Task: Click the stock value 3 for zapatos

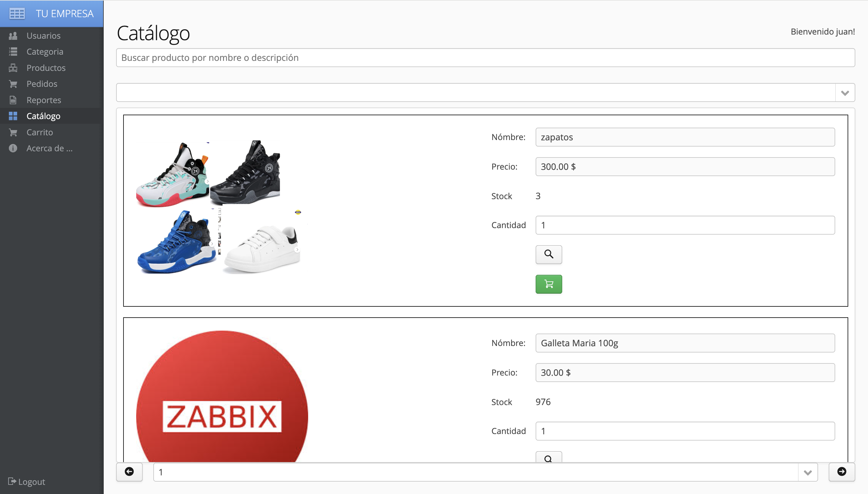Action: click(x=538, y=196)
